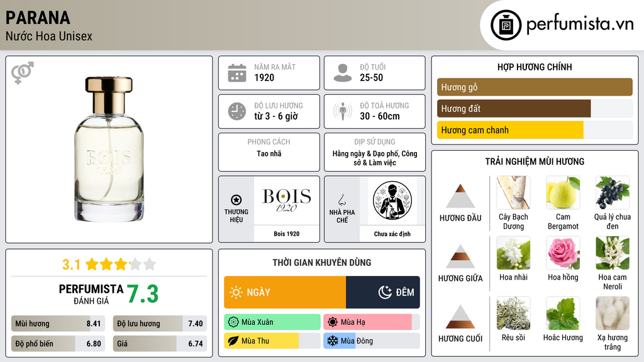Screen dimensions: 644x362
Task: Click the Hương cam chanh accord bar
Action: pyautogui.click(x=535, y=129)
